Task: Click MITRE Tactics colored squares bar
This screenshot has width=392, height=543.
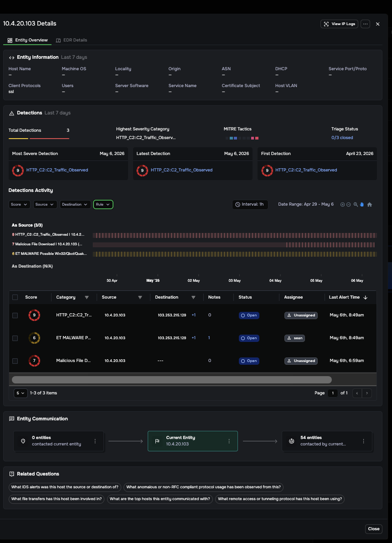Action: coord(242,138)
